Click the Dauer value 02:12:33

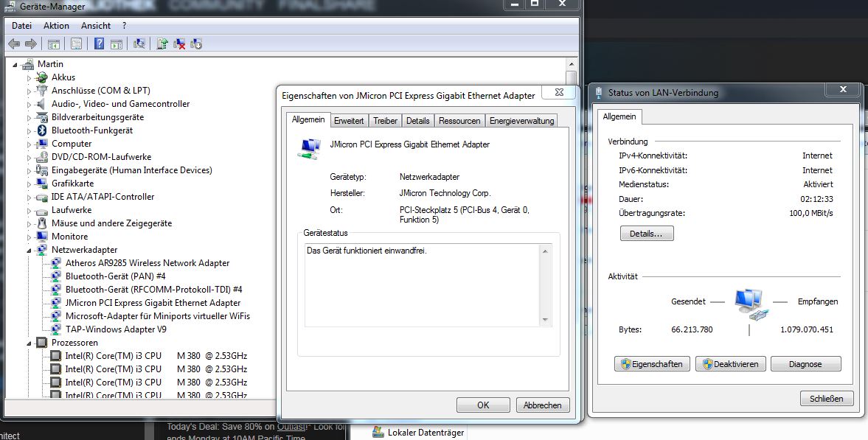(816, 199)
